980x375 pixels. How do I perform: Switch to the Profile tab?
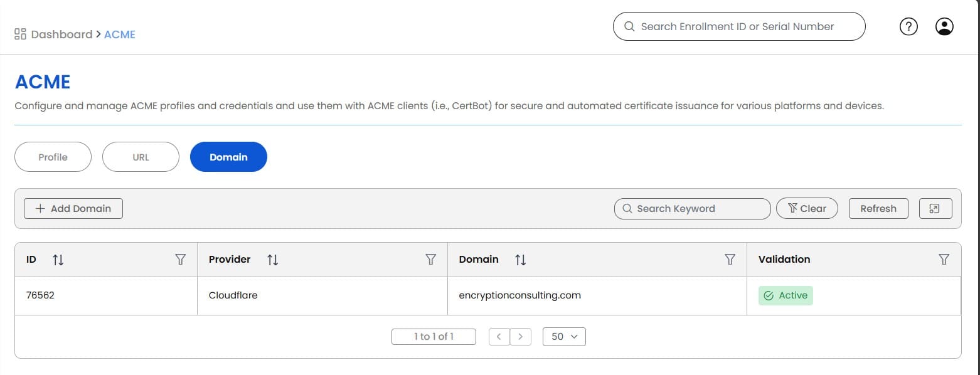point(53,157)
